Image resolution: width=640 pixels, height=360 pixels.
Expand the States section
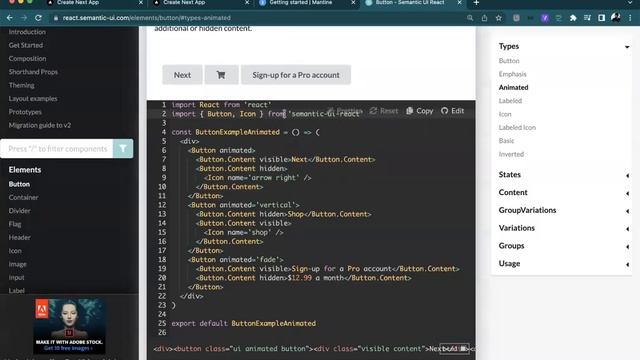627,175
